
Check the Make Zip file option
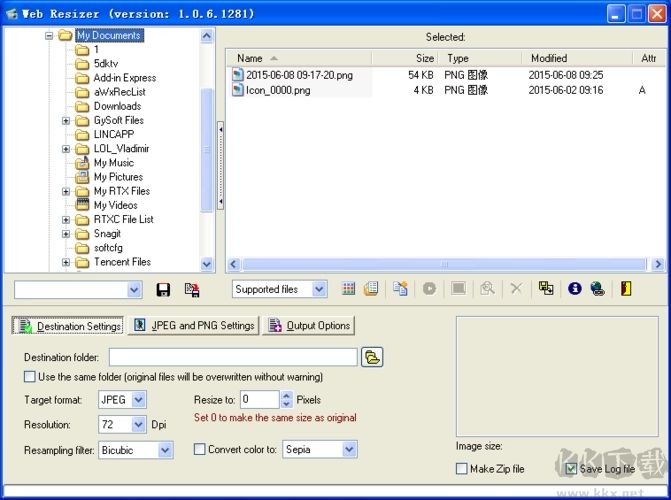point(461,469)
